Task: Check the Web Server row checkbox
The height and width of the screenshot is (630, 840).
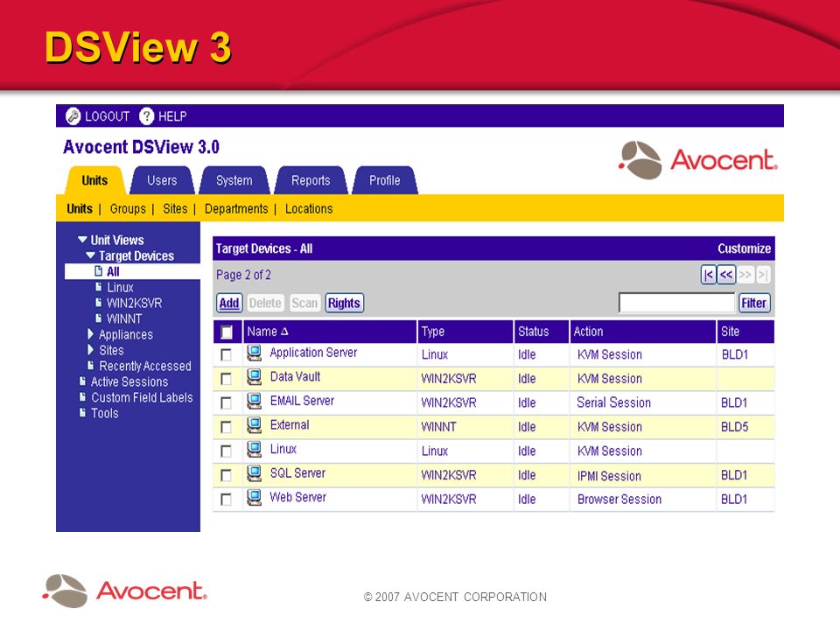Action: pos(226,500)
